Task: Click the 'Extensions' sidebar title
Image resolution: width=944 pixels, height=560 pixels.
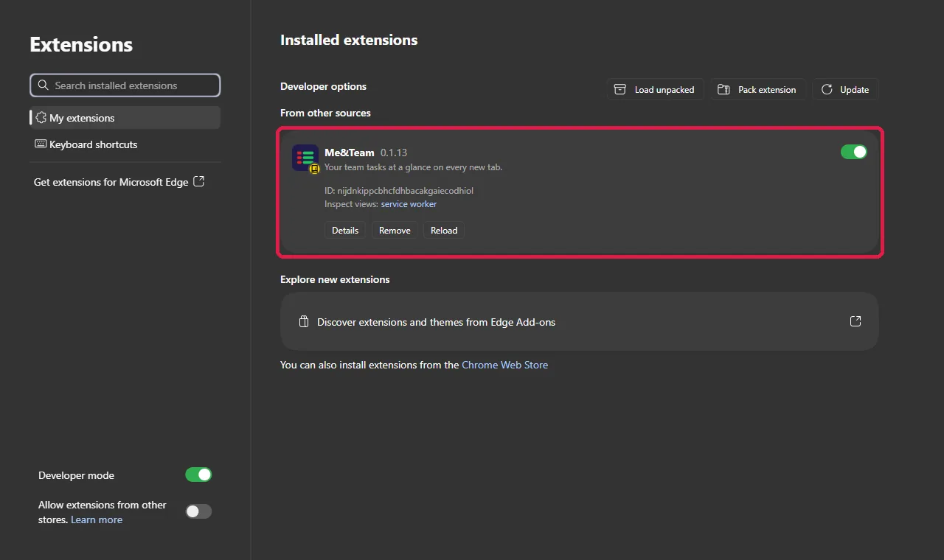Action: (81, 44)
